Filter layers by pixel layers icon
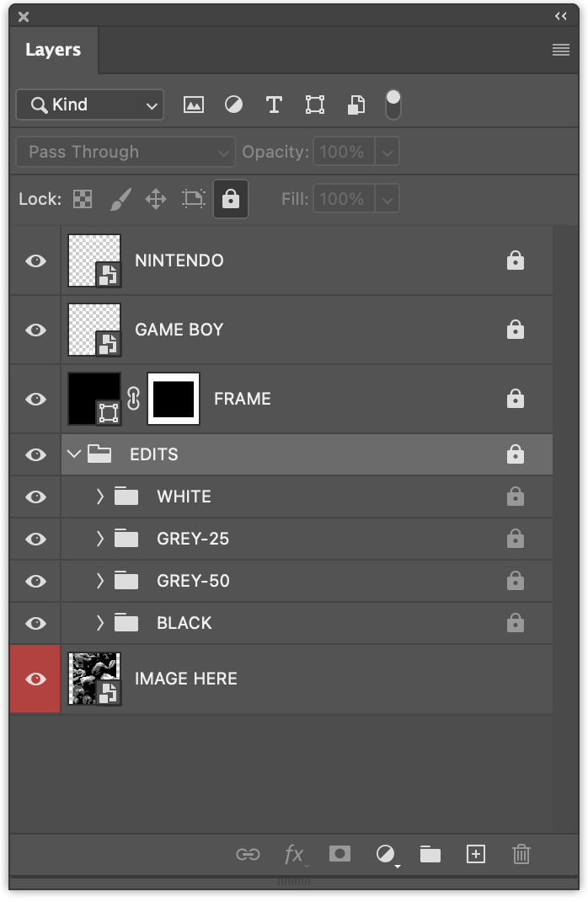 coord(193,105)
